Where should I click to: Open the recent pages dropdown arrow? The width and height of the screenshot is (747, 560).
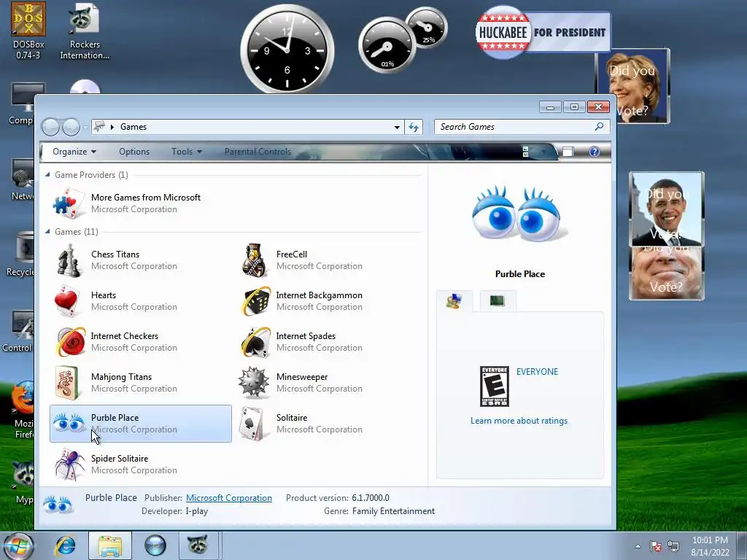[x=85, y=127]
